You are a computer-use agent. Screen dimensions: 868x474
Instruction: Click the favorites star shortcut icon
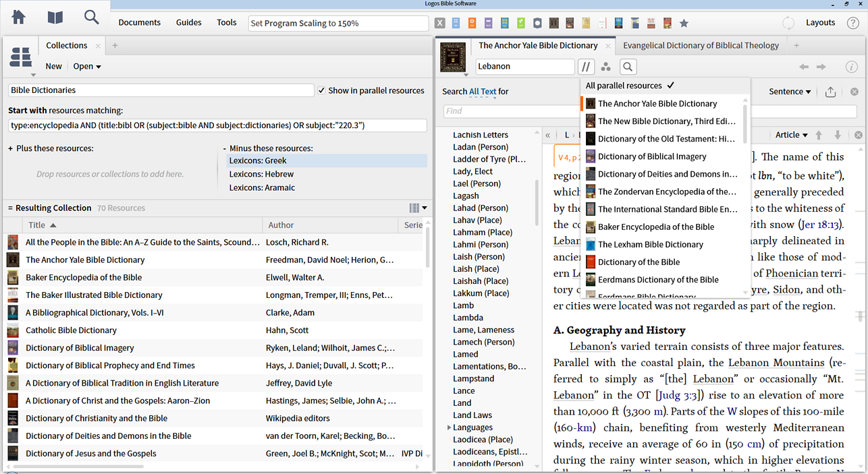click(684, 23)
